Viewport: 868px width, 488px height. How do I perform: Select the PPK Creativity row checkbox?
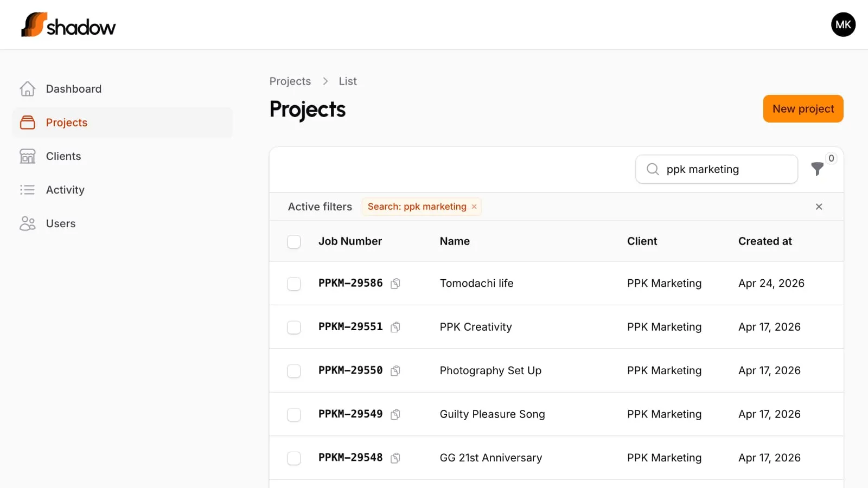click(294, 328)
